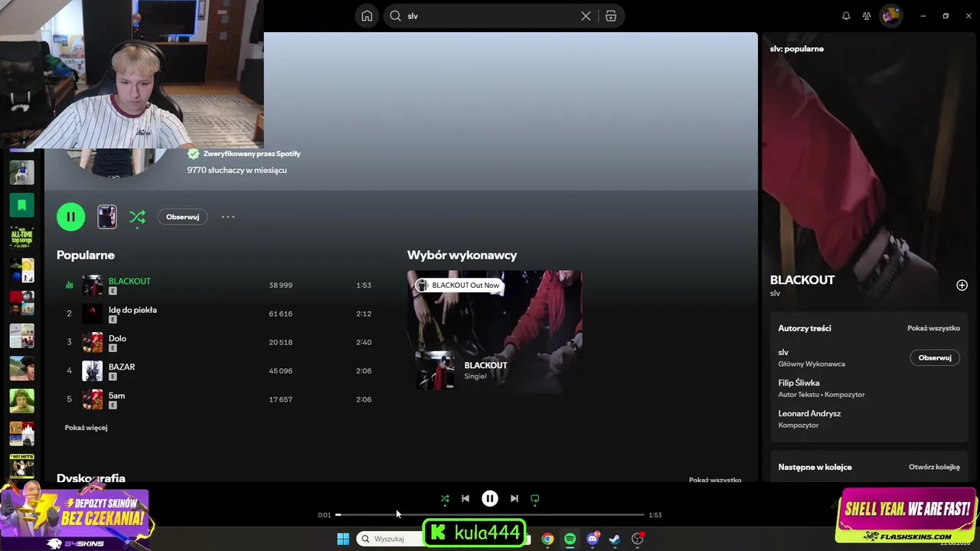Click credit name 'Filip Śliwka'
This screenshot has width=980, height=551.
pyautogui.click(x=799, y=383)
